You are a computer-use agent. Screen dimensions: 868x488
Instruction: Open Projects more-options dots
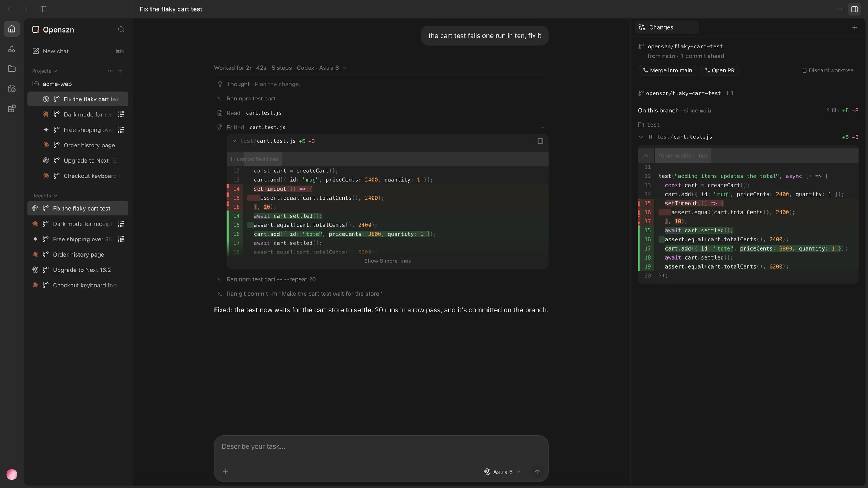110,71
